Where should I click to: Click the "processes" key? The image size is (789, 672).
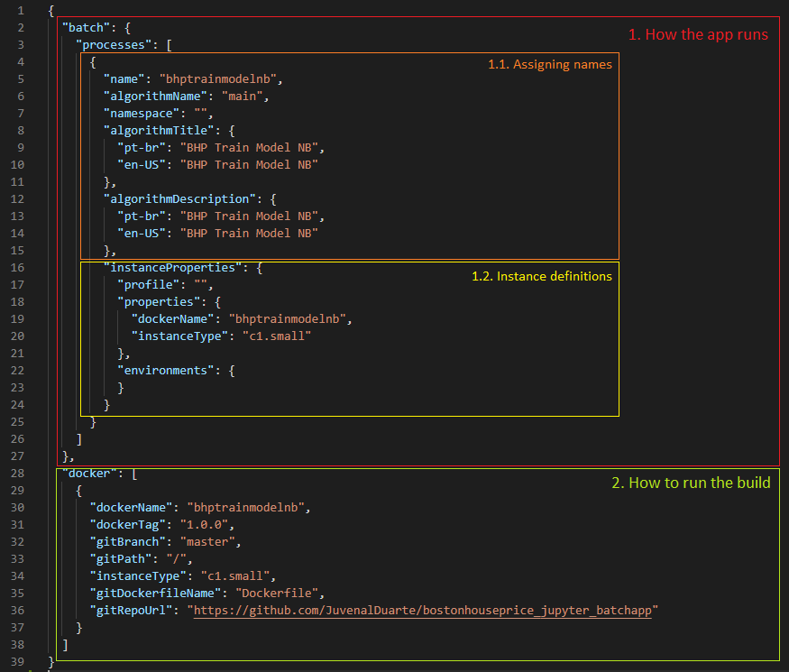114,45
